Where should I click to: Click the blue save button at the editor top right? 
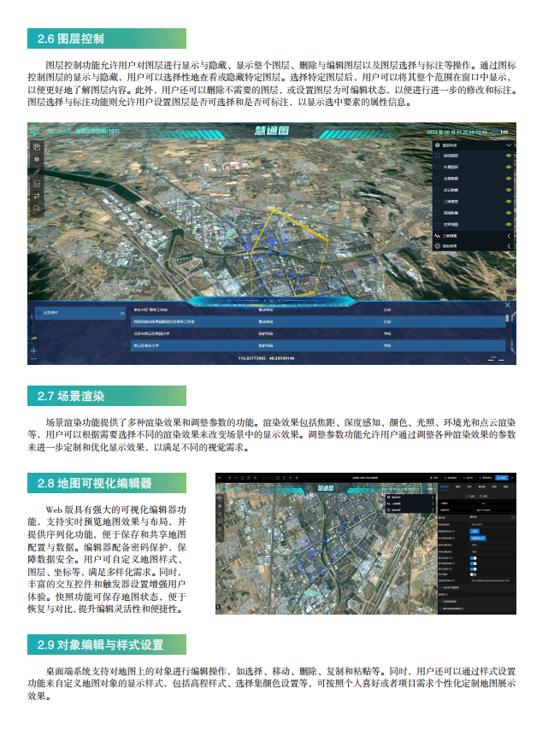pos(501,477)
